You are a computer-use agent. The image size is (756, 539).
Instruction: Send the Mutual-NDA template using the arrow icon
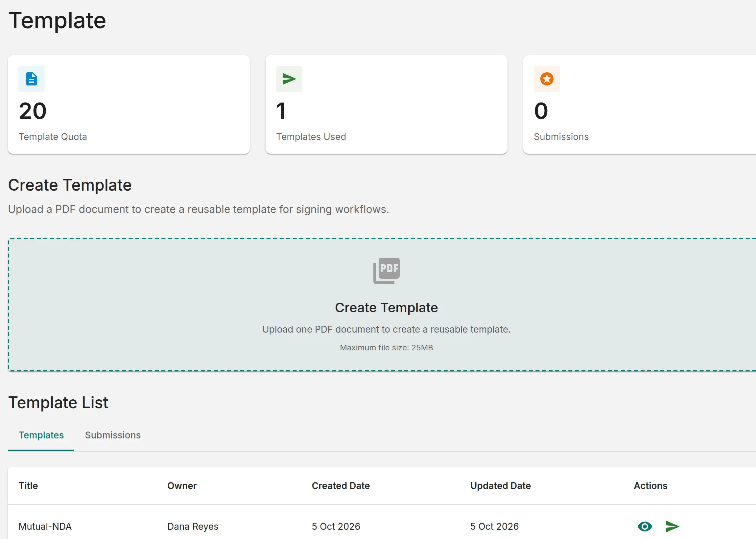point(673,526)
